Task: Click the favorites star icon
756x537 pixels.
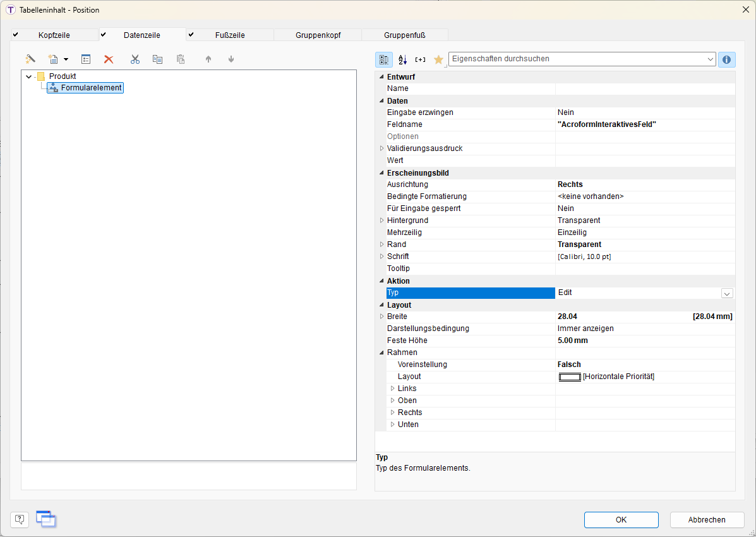Action: [x=439, y=59]
